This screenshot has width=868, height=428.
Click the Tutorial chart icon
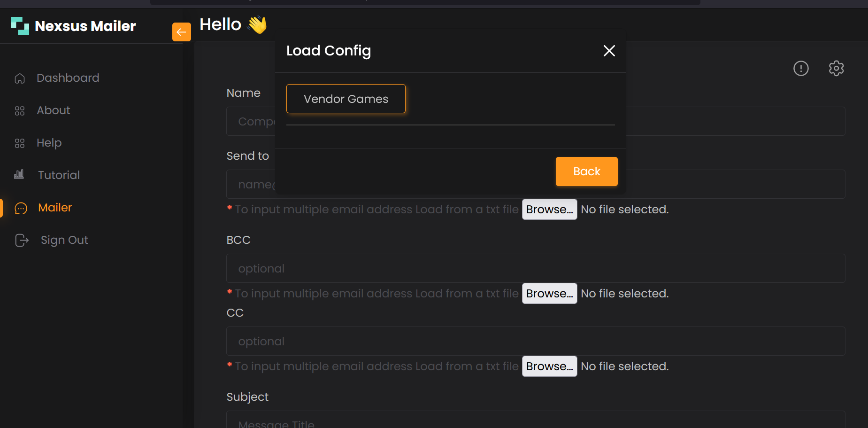point(19,174)
